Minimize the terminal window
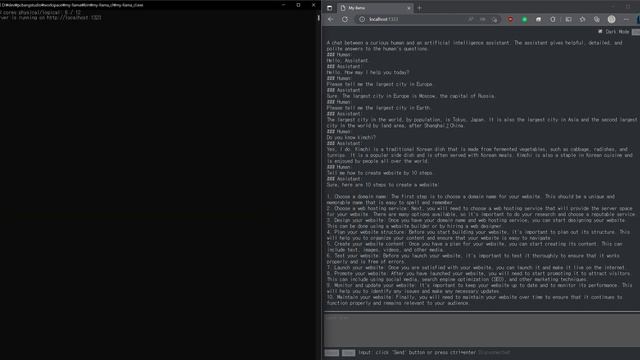The height and width of the screenshot is (360, 640). coord(283,5)
